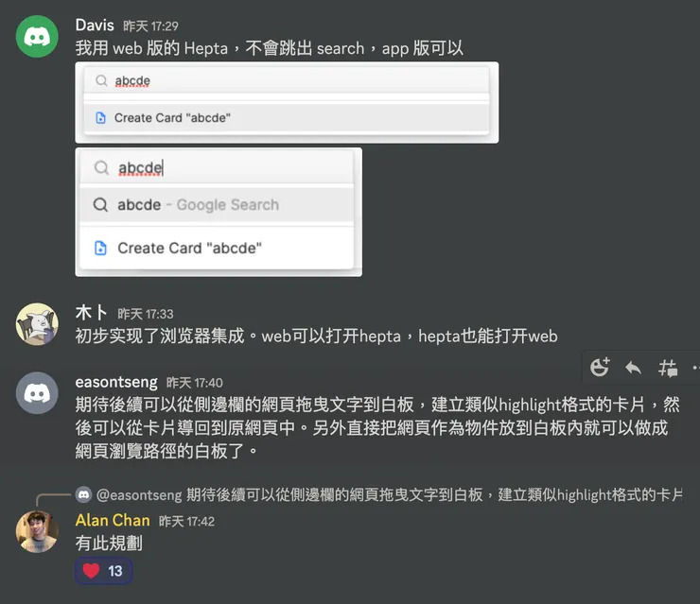The height and width of the screenshot is (604, 700).
Task: Open the upper Hepta search screenshot attachment
Action: point(287,103)
